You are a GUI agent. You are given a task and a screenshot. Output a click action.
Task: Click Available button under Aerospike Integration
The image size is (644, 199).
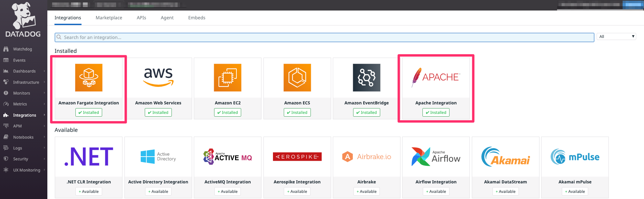click(297, 192)
